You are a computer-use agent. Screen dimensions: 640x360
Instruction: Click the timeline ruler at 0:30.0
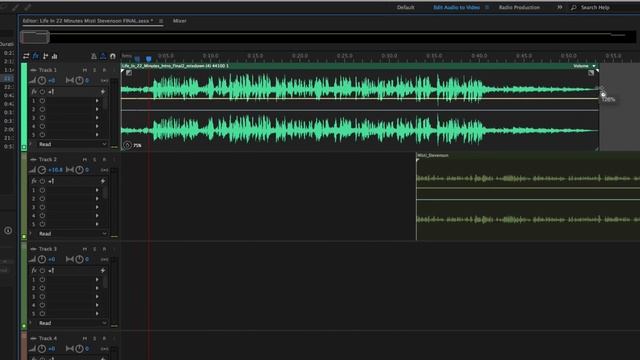[x=389, y=56]
